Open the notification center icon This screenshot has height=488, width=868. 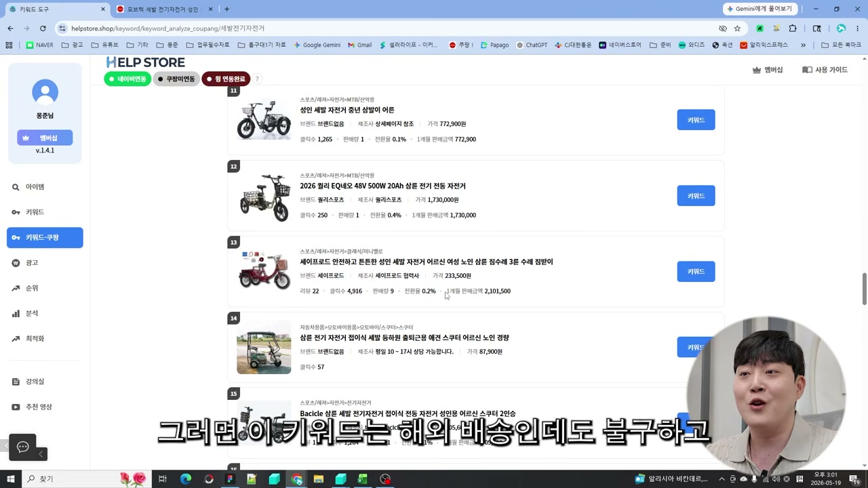854,479
